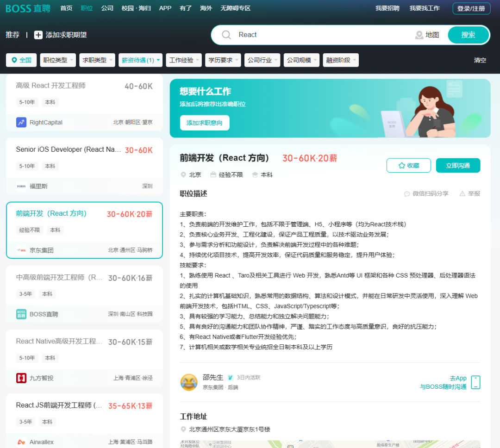Click the BOSS直聘 logo
The width and height of the screenshot is (500, 448).
click(27, 8)
